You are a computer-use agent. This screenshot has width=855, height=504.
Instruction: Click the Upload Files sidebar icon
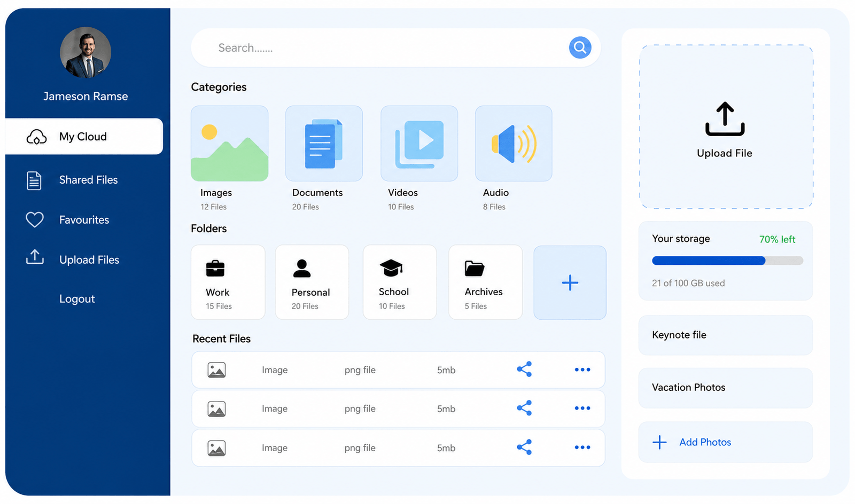click(35, 257)
